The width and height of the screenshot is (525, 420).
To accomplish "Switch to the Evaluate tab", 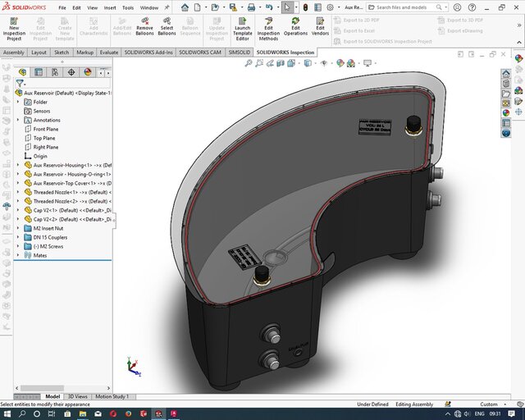I will (109, 52).
